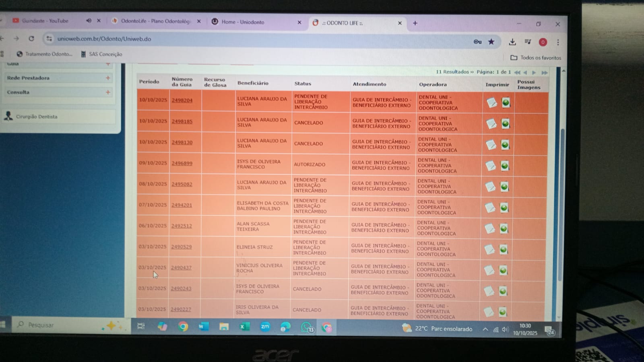Open the saved passwords key icon
Viewport: 644px width, 362px height.
(x=478, y=41)
